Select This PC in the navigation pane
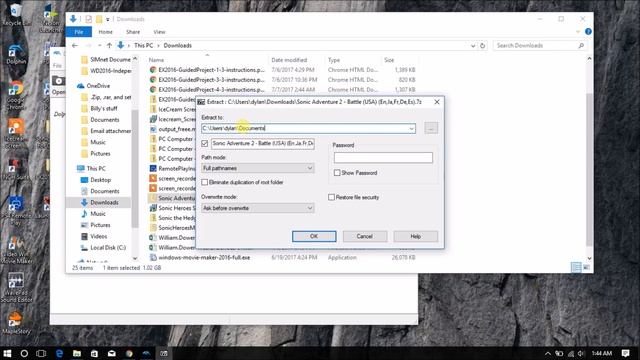 coord(96,169)
